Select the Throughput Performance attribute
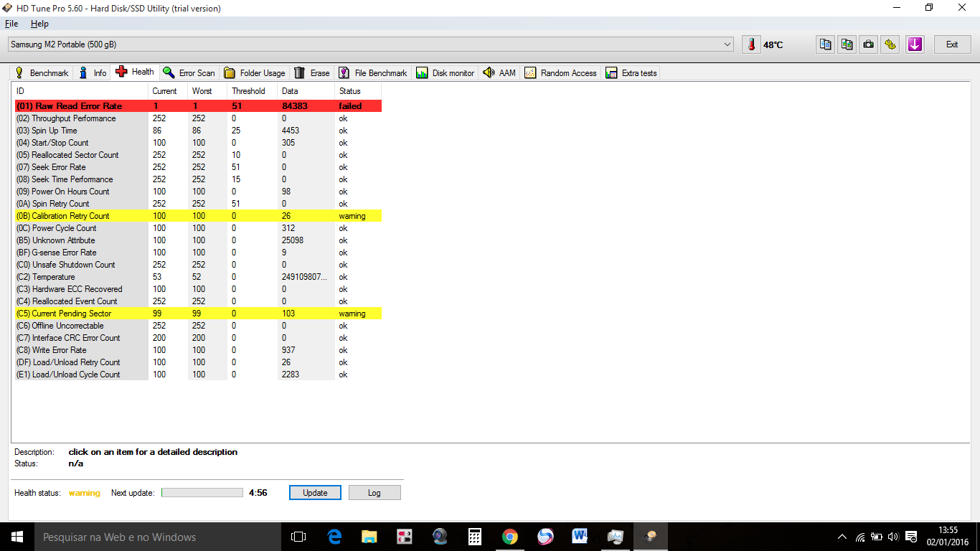Viewport: 980px width, 551px height. [198, 118]
